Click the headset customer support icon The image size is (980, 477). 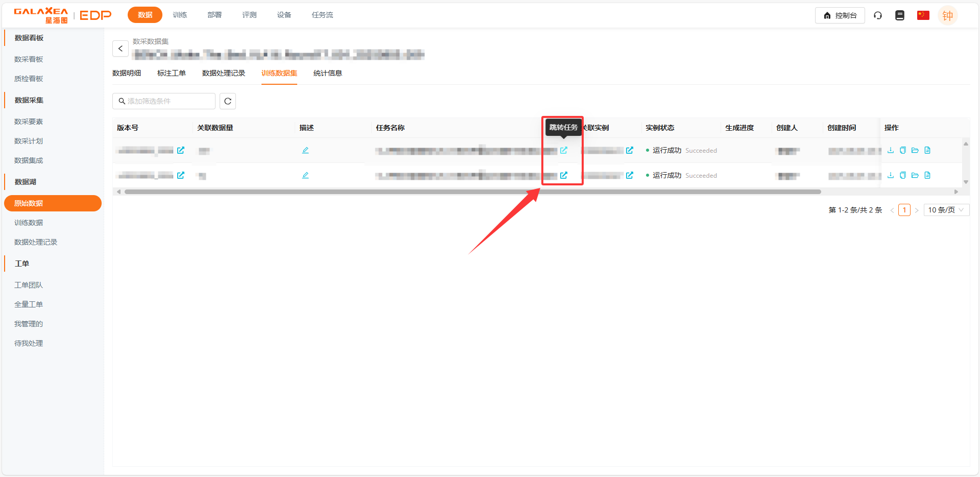[878, 15]
